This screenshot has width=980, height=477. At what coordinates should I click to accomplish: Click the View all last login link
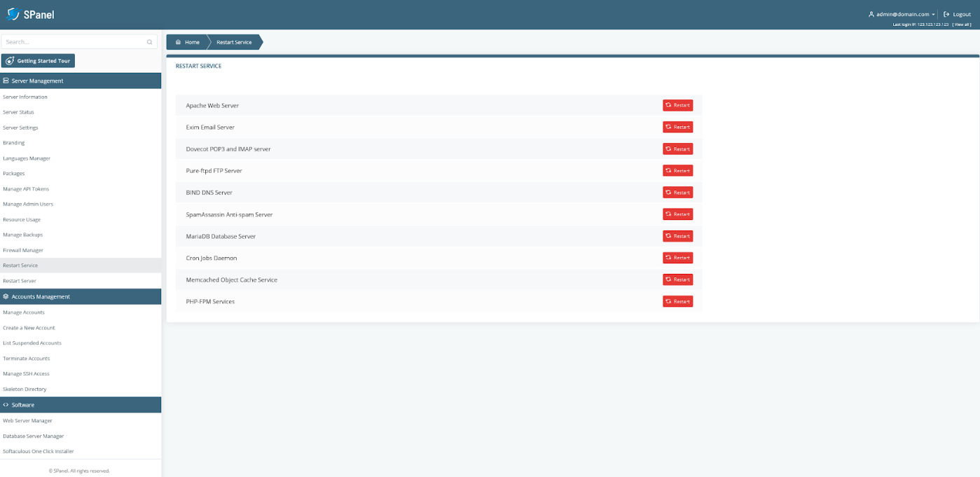961,25
